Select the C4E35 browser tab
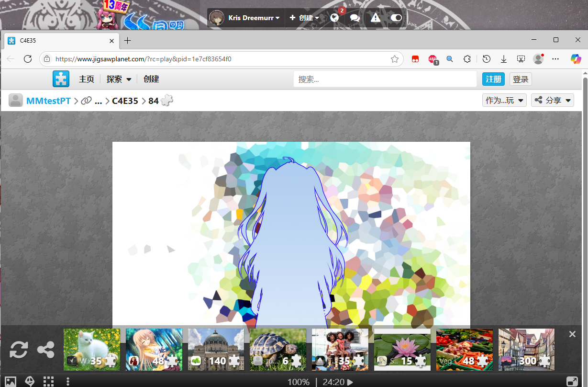Image resolution: width=588 pixels, height=387 pixels. (x=62, y=41)
